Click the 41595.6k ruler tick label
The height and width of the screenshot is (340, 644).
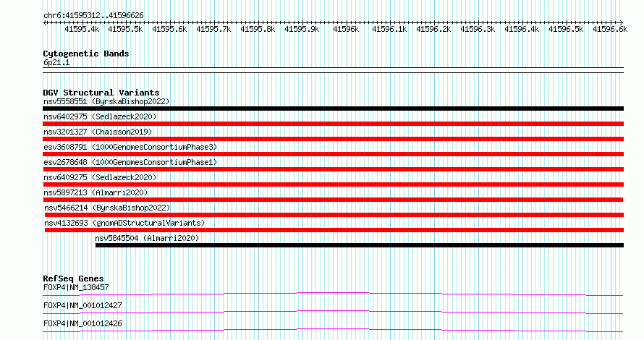click(x=169, y=29)
